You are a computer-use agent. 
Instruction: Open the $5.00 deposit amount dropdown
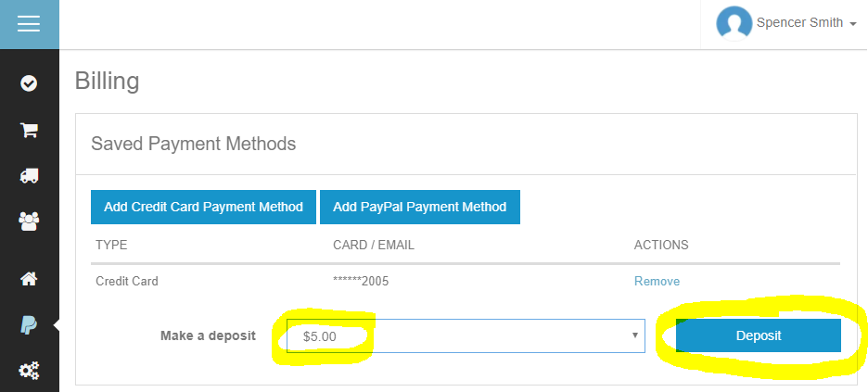466,335
